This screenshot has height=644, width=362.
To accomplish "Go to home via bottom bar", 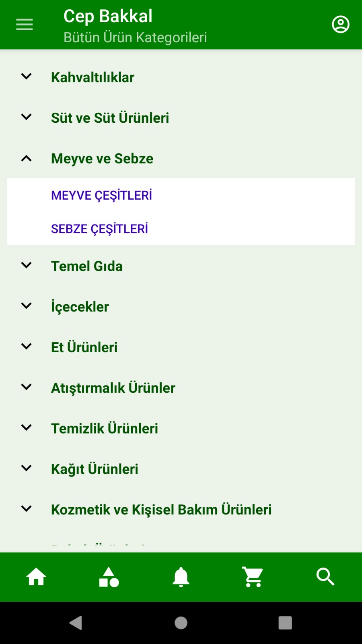I will click(x=36, y=577).
